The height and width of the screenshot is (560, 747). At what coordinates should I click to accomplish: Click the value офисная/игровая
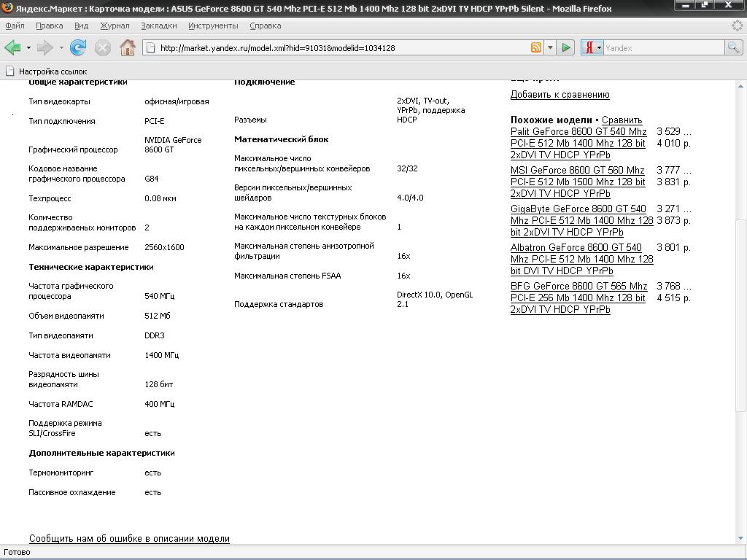coord(177,101)
